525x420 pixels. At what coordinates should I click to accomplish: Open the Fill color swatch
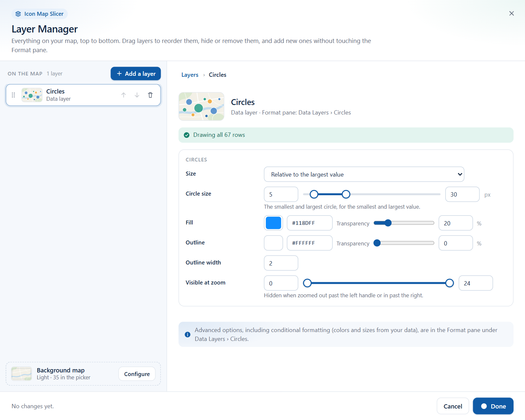point(273,223)
